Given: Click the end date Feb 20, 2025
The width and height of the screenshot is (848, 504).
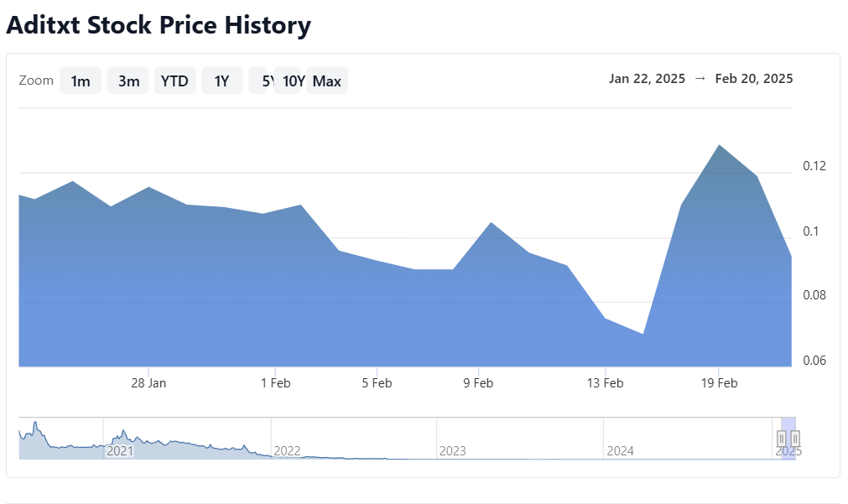Looking at the screenshot, I should (x=754, y=79).
